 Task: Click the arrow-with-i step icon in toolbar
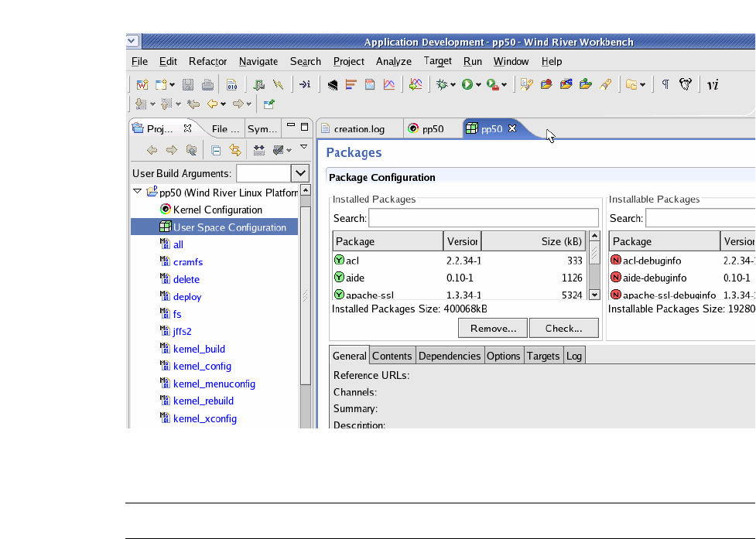tap(305, 85)
